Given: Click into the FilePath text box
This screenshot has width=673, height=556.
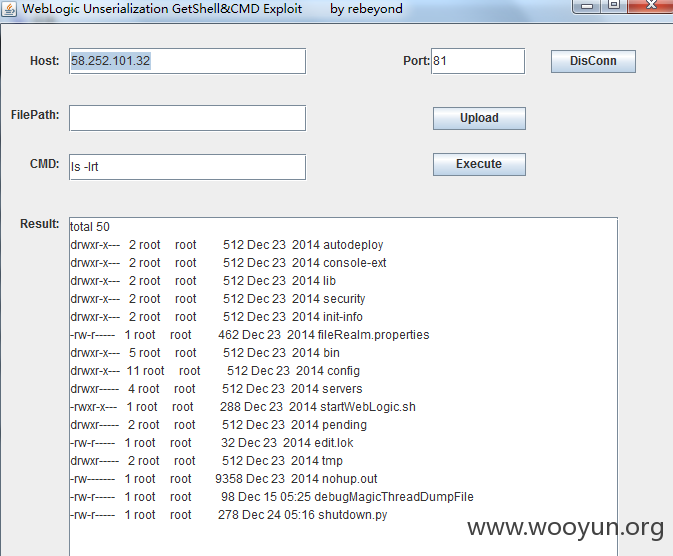Looking at the screenshot, I should tap(188, 118).
